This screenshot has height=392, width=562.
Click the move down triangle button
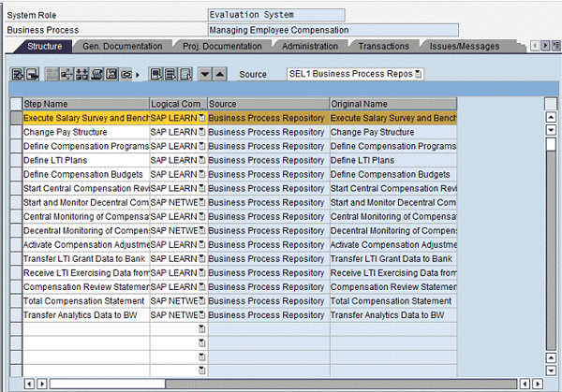pos(205,74)
